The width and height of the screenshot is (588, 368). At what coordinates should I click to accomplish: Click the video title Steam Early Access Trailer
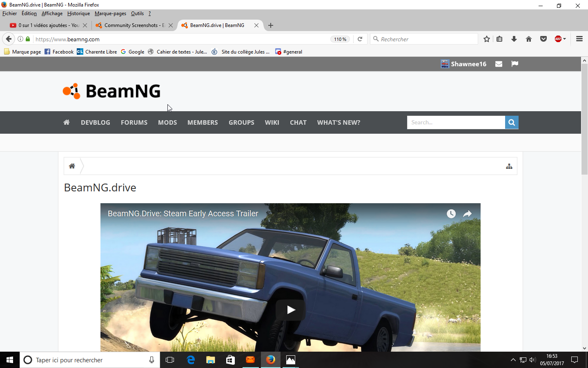(x=183, y=213)
